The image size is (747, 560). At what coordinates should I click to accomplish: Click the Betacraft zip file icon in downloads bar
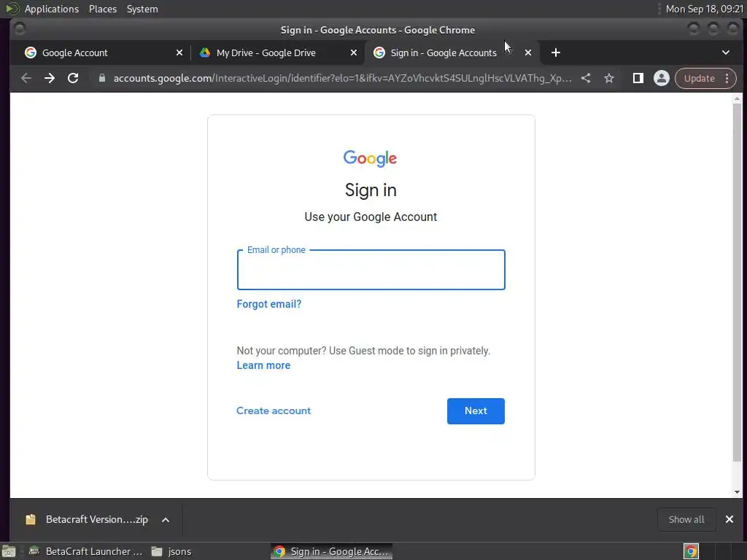tap(31, 519)
